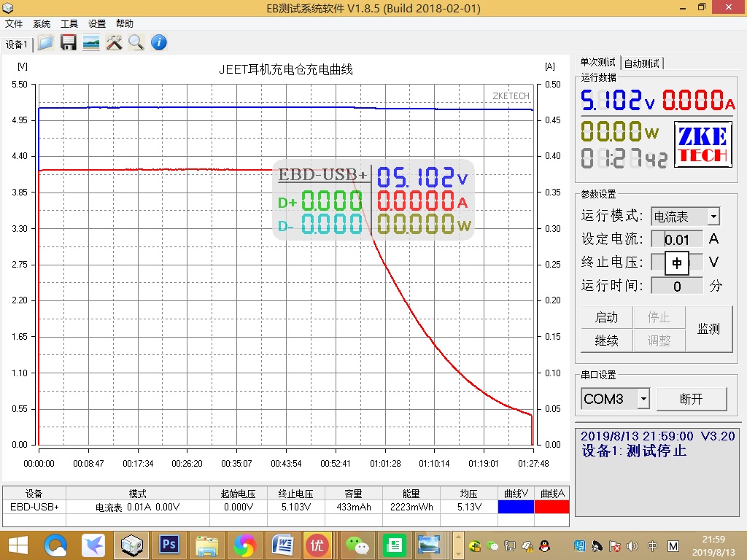Select the 单次测试 tab
This screenshot has width=747, height=560.
[597, 63]
